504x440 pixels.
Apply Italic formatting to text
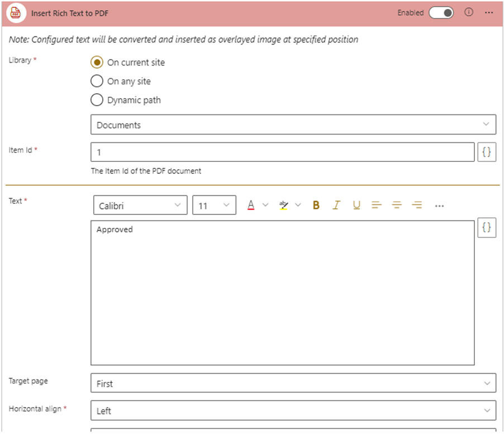point(336,205)
